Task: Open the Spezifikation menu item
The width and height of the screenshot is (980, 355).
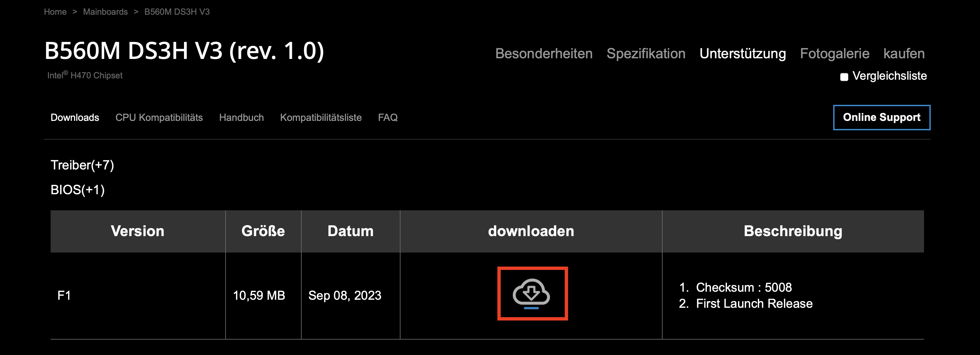Action: tap(646, 54)
